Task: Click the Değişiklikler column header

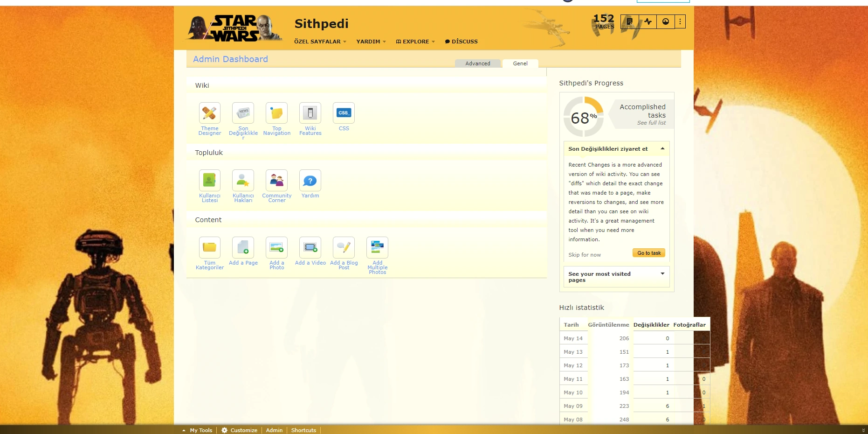Action: [651, 325]
